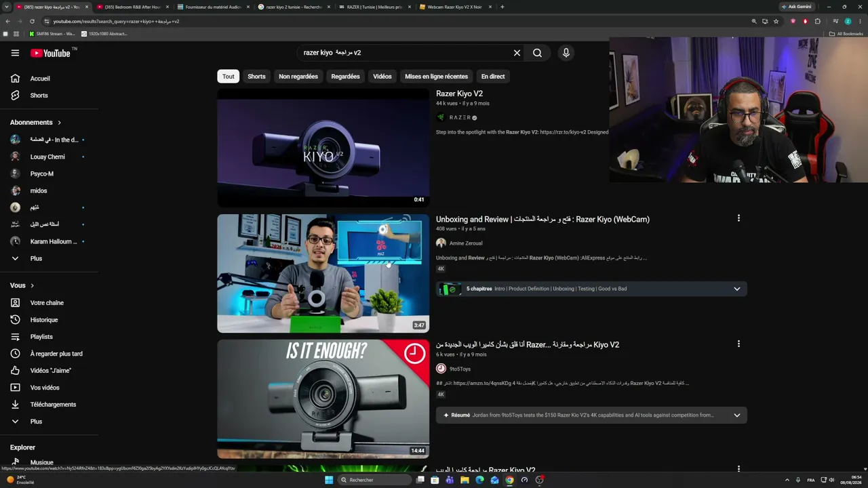Open the 1920x1080 Abstract bookmark
This screenshot has height=488, width=868.
coord(104,34)
